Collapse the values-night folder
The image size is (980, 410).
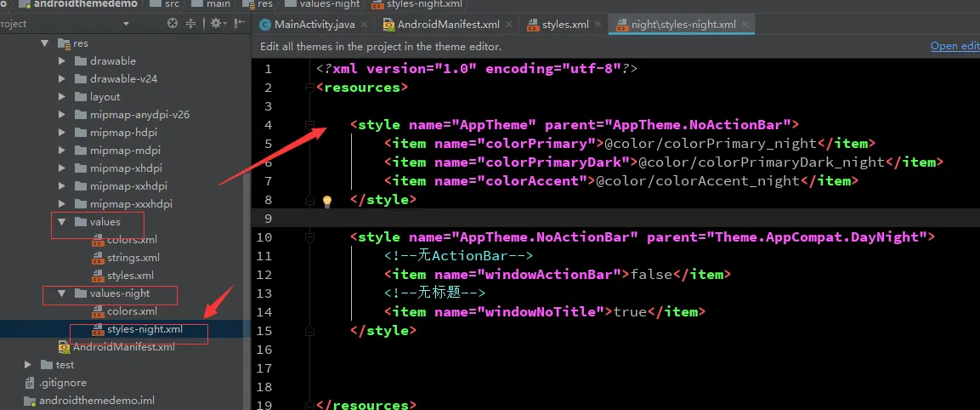[62, 293]
